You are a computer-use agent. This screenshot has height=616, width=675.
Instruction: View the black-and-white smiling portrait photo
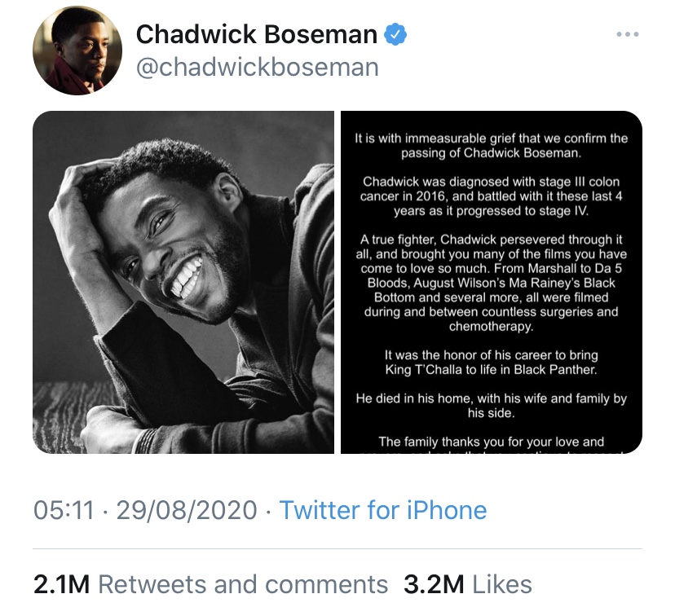pyautogui.click(x=183, y=282)
